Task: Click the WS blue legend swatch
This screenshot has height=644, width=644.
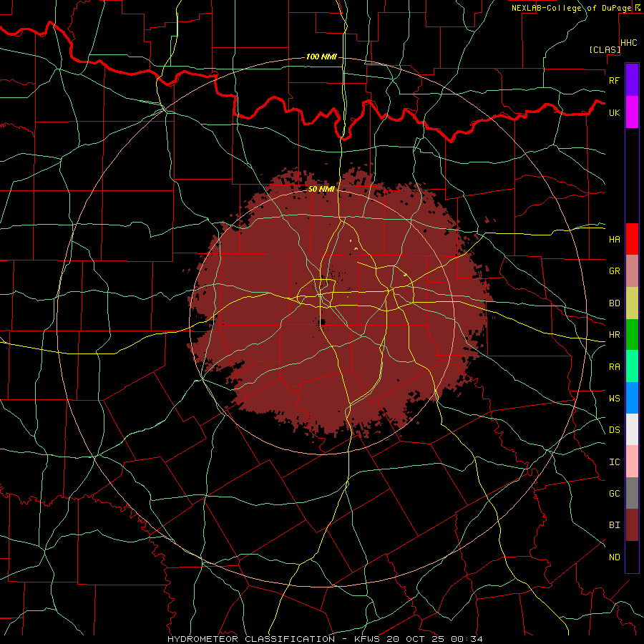Action: (632, 398)
